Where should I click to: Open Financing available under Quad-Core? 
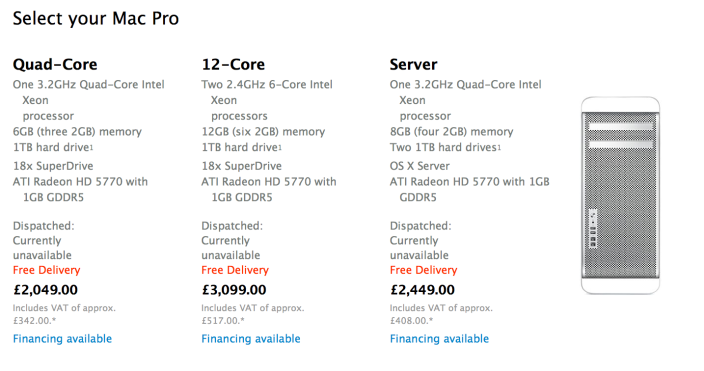pos(62,339)
